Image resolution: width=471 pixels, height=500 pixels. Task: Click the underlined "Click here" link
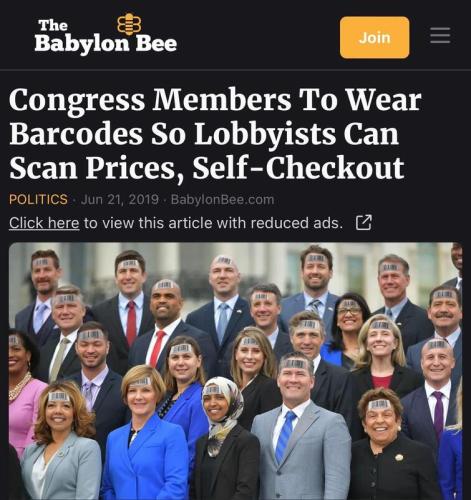pos(44,223)
